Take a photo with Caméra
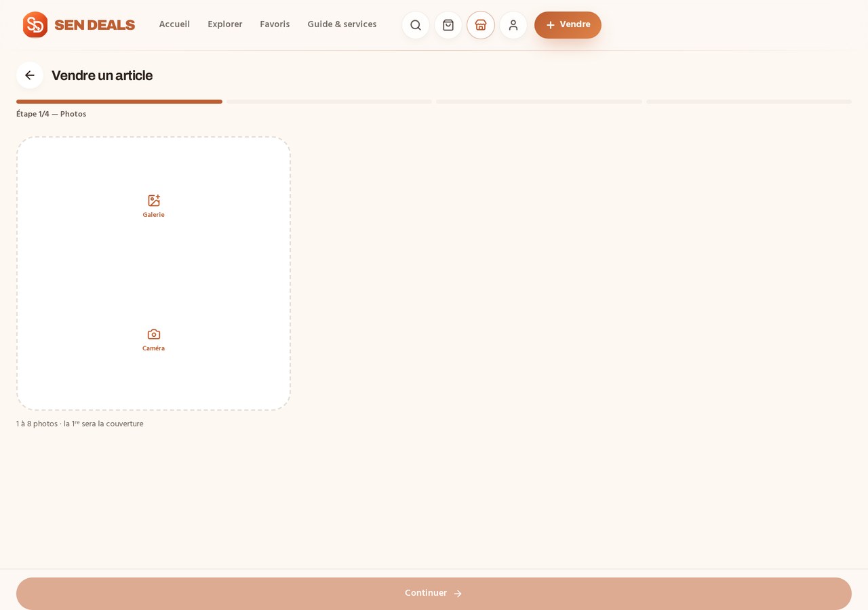The height and width of the screenshot is (610, 868). [153, 340]
